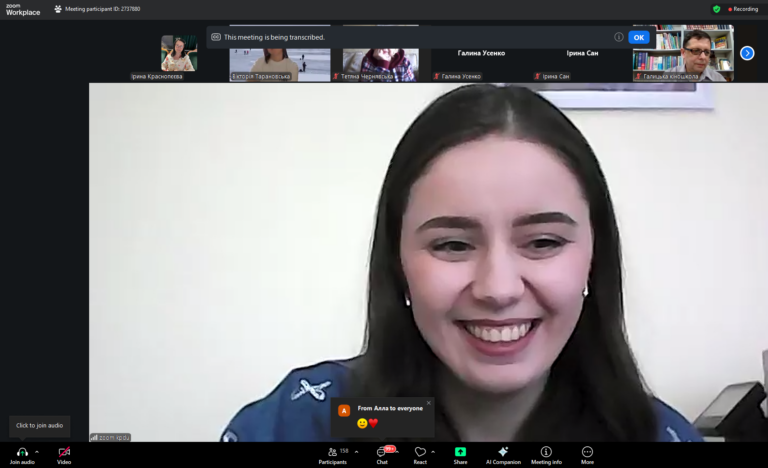Click 'This meeting is being transcribed.' text
Viewport: 768px width, 468px height.
pyautogui.click(x=274, y=37)
